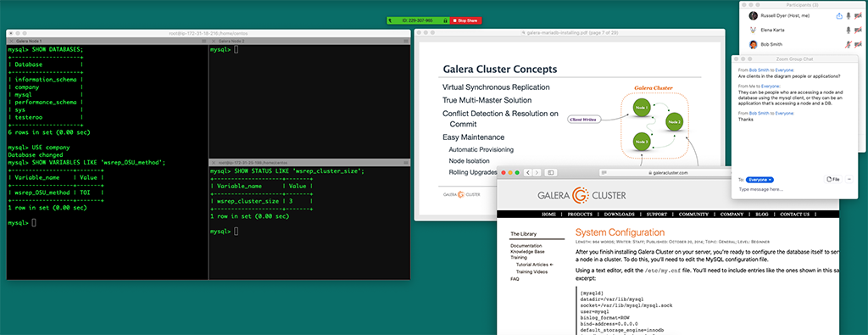This screenshot has width=868, height=335.
Task: Click the File attachment button in chat
Action: click(833, 180)
